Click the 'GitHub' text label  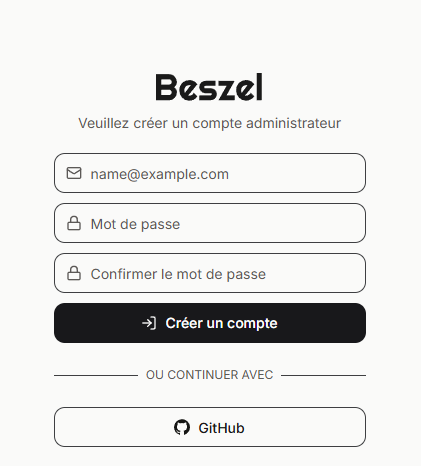[x=221, y=428]
